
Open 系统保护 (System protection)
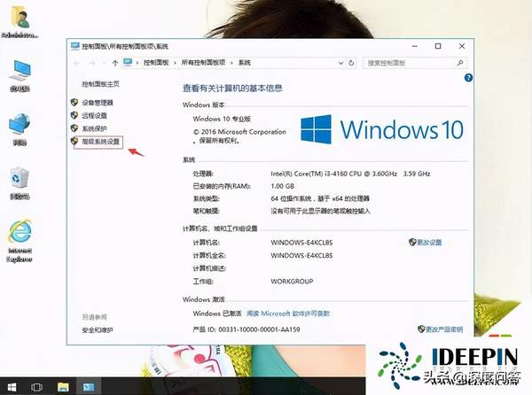coord(94,128)
